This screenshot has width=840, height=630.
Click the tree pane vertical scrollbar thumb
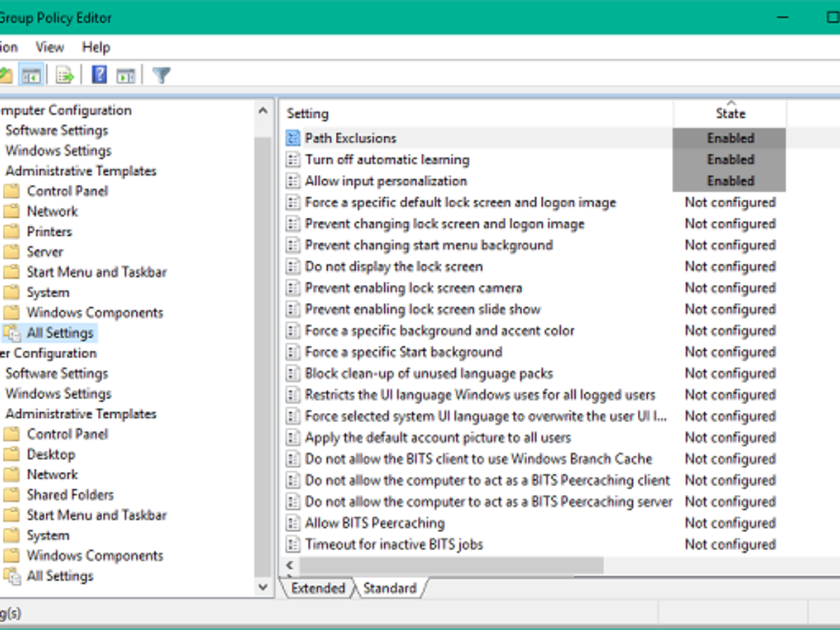point(262,356)
